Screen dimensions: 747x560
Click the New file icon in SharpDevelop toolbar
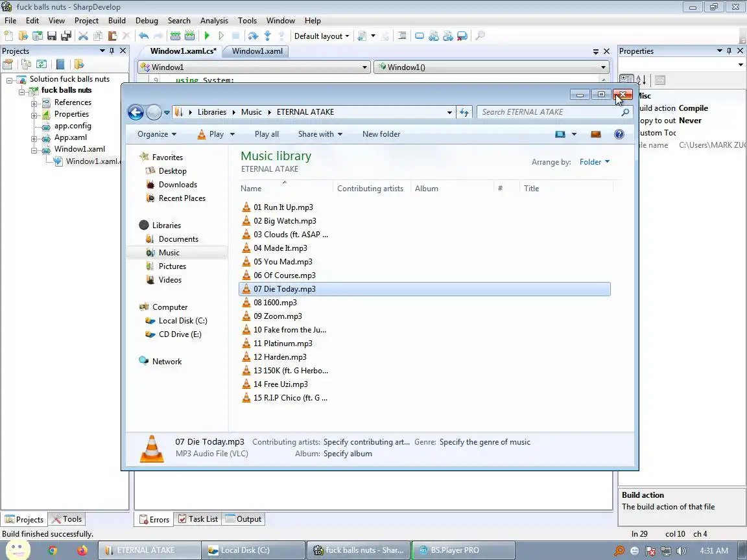coord(8,36)
